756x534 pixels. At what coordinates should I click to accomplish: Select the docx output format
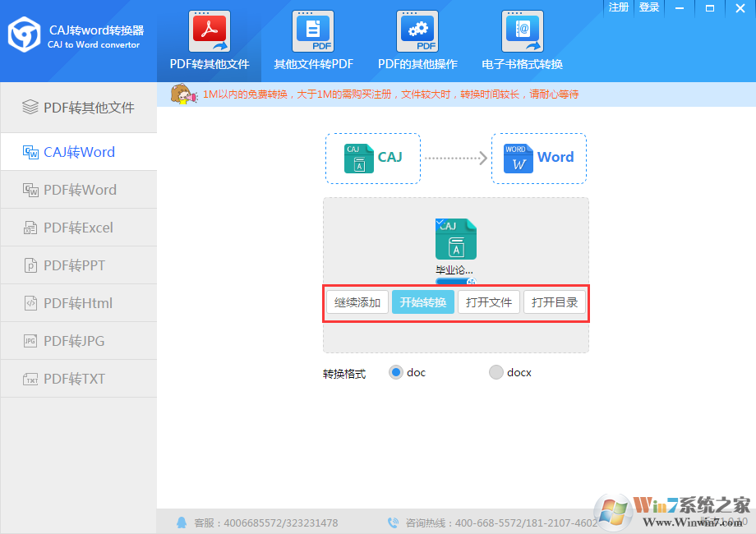tap(496, 372)
